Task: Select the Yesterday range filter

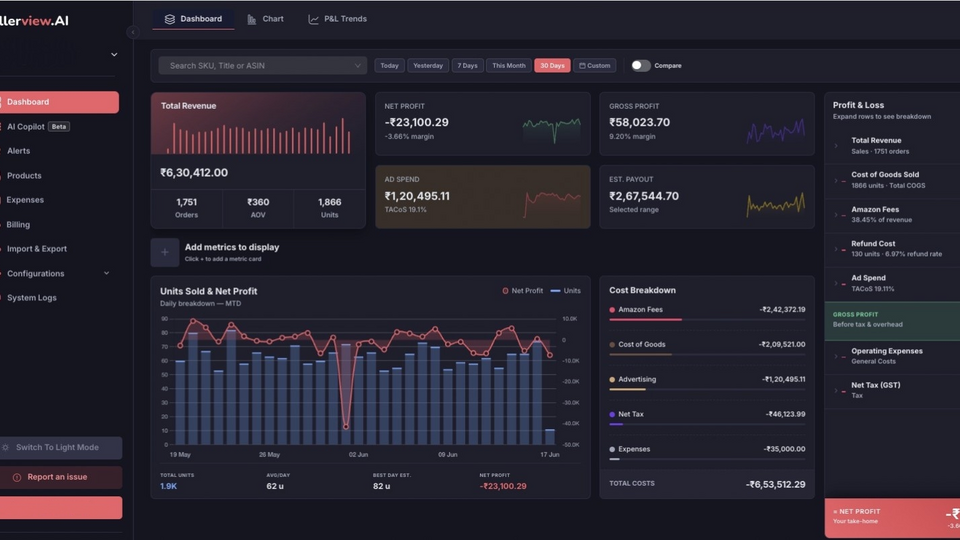Action: pyautogui.click(x=428, y=66)
